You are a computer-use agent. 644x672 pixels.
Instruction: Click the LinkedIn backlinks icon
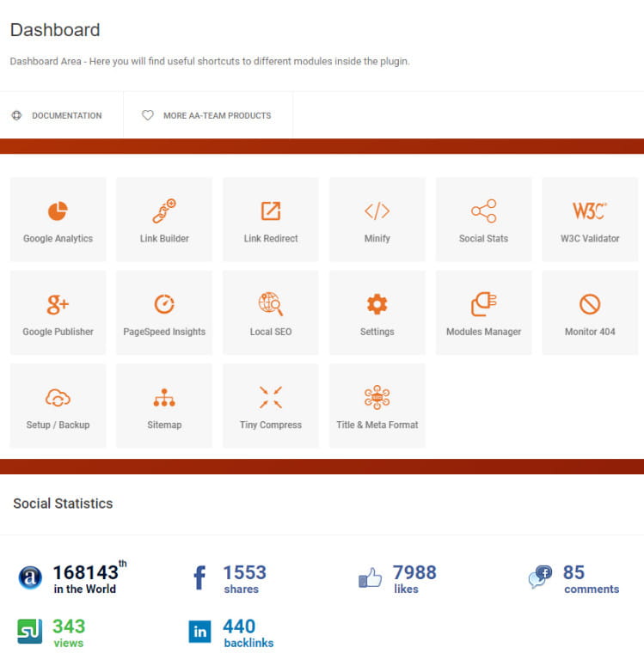[199, 632]
